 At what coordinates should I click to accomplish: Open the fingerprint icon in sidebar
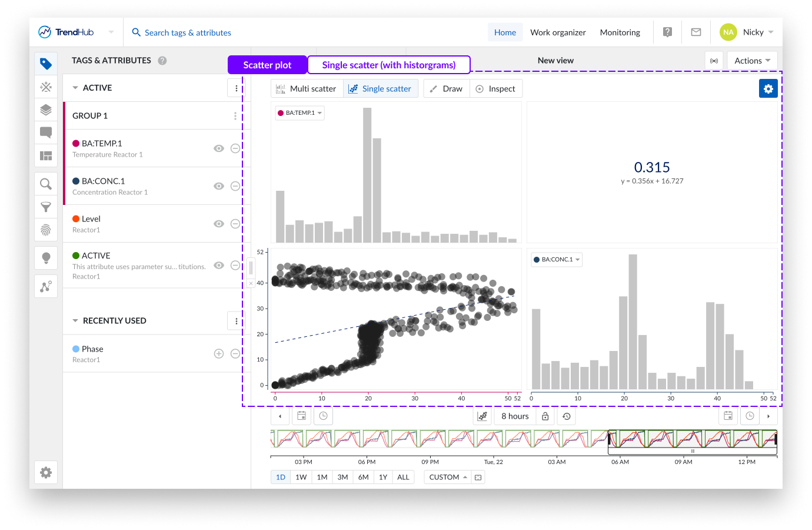[46, 230]
